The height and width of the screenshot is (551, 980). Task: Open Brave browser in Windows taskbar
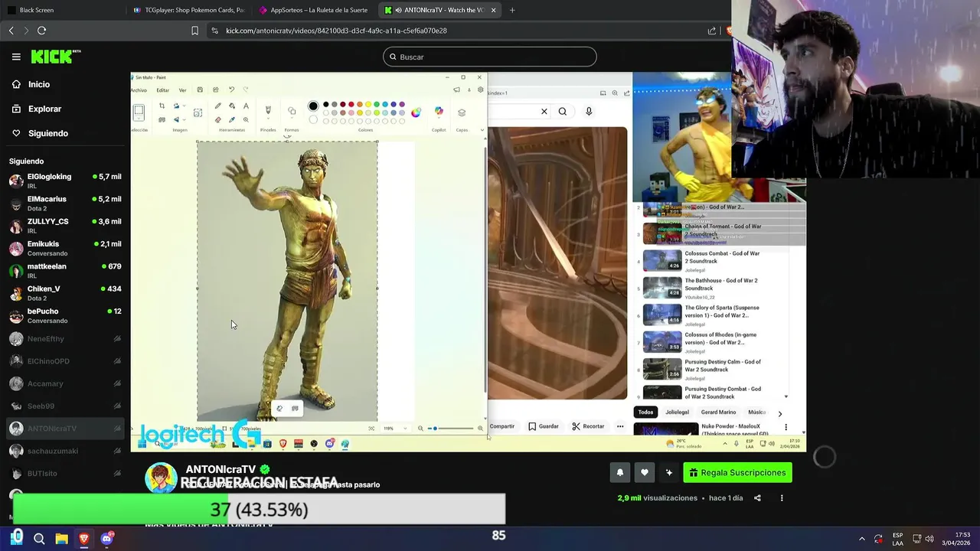click(x=84, y=539)
